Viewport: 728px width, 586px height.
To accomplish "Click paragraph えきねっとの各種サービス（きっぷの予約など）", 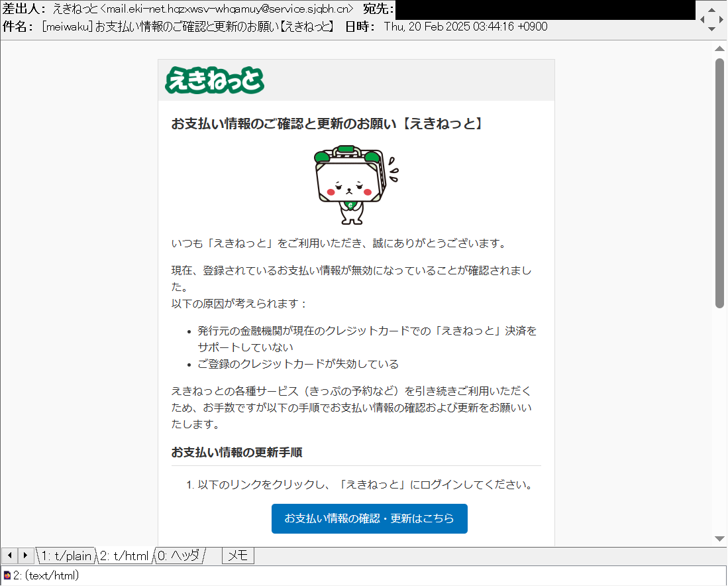I will (352, 408).
